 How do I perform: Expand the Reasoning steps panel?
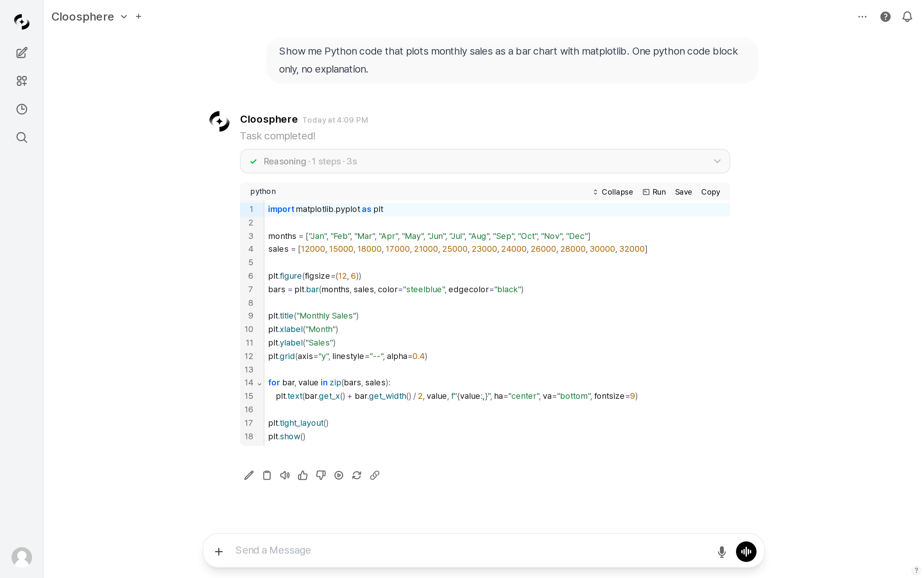point(485,161)
